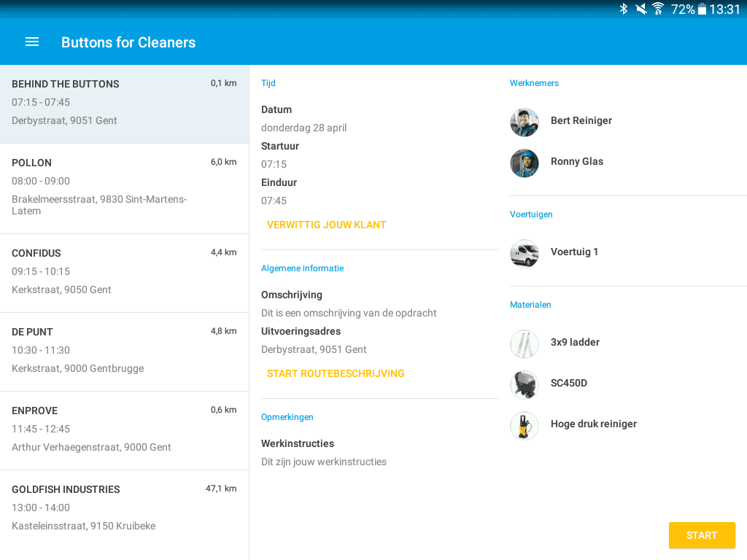Tap START ROUTEBESCHRIJVING link
The height and width of the screenshot is (560, 747).
[336, 374]
